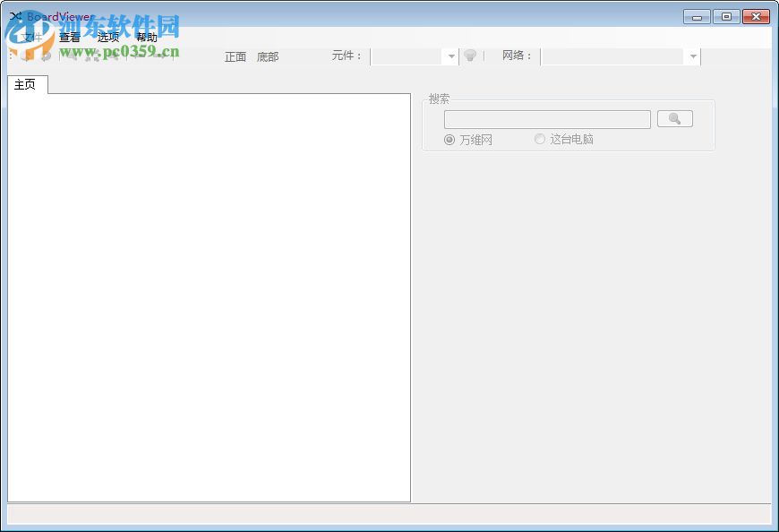Open the 查看 menu
The image size is (779, 532).
point(70,37)
